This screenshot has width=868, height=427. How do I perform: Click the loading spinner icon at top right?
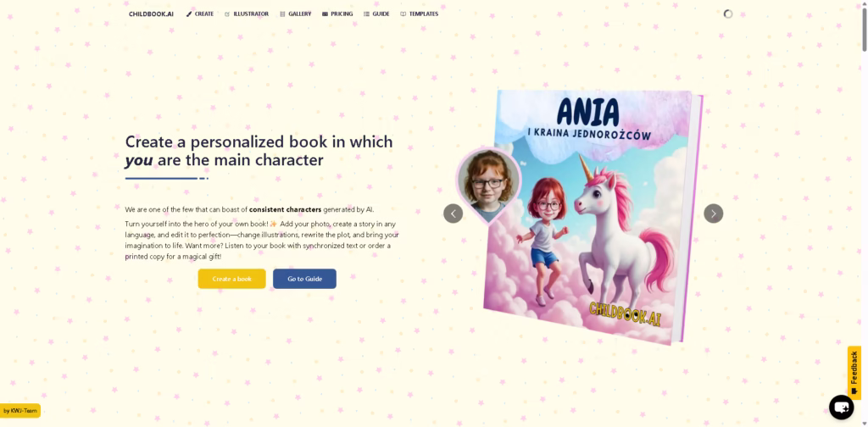pos(728,14)
